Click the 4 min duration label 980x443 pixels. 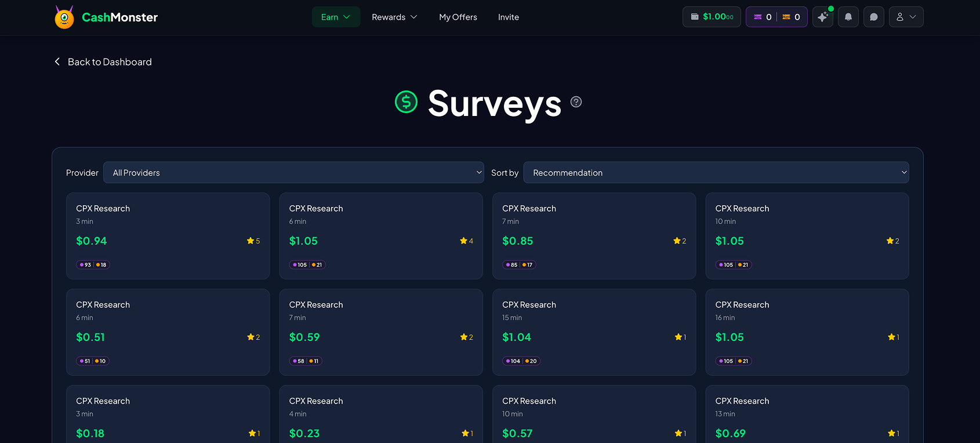pos(298,414)
